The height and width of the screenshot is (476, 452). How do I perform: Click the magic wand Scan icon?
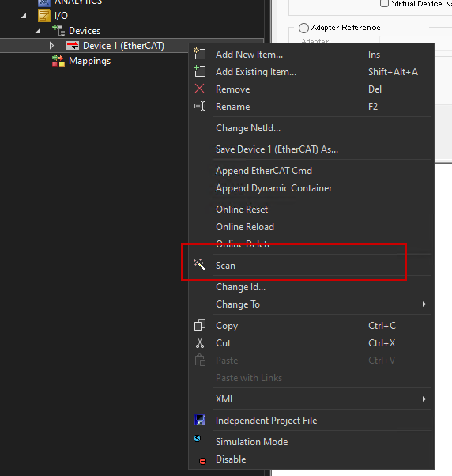point(200,265)
